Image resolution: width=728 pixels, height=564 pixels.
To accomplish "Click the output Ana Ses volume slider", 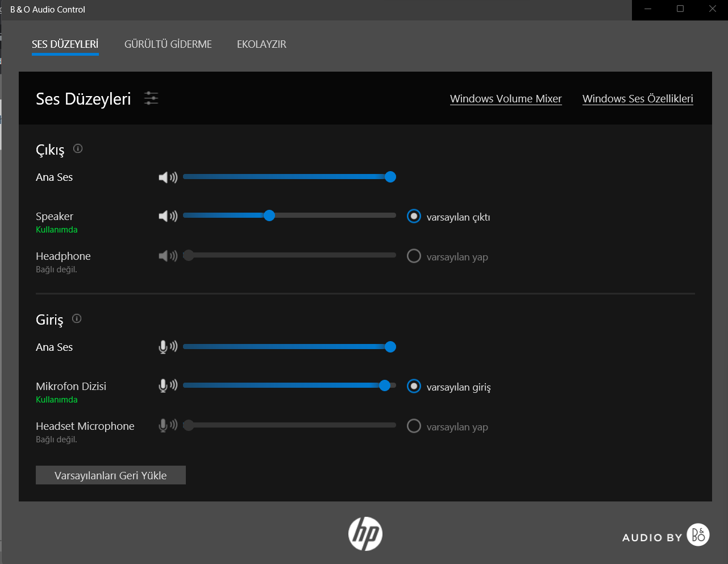I will pos(289,177).
